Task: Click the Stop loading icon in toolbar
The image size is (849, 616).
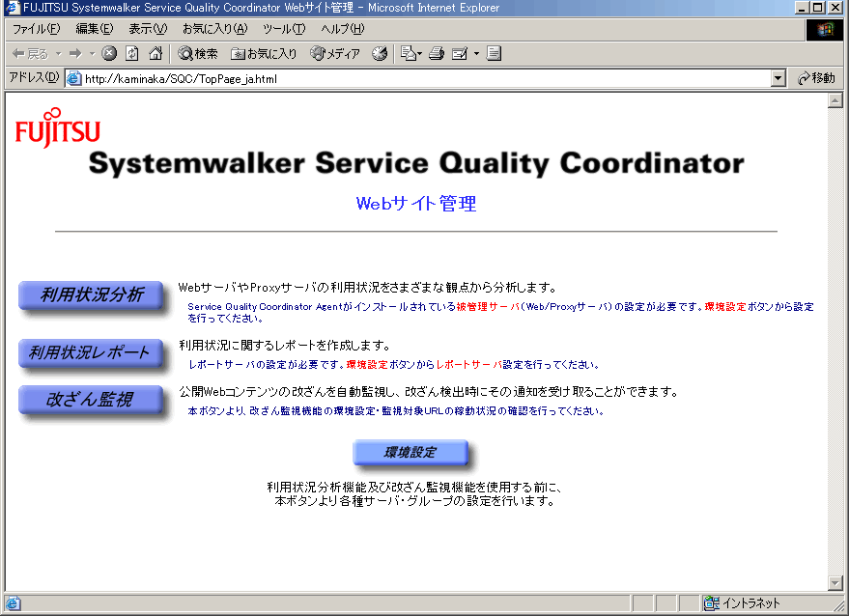Action: point(109,54)
